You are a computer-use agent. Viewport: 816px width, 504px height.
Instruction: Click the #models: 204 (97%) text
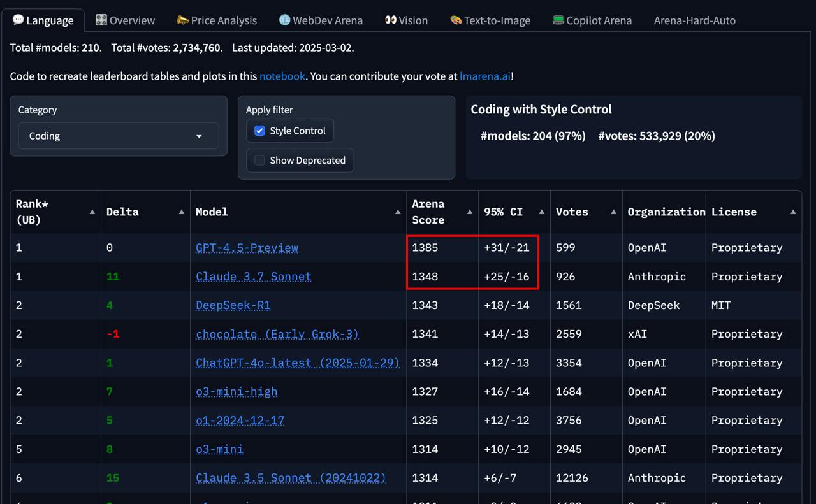click(x=533, y=136)
